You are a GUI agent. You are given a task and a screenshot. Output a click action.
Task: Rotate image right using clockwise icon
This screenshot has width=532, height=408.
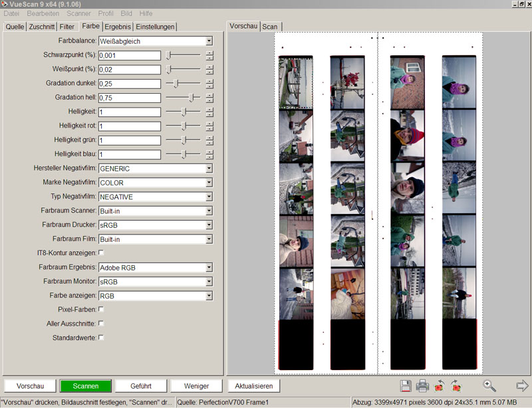tap(456, 385)
